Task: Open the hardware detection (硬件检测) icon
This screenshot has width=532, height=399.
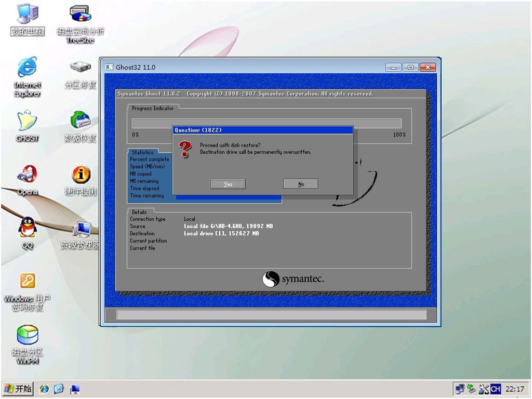Action: pos(81,180)
